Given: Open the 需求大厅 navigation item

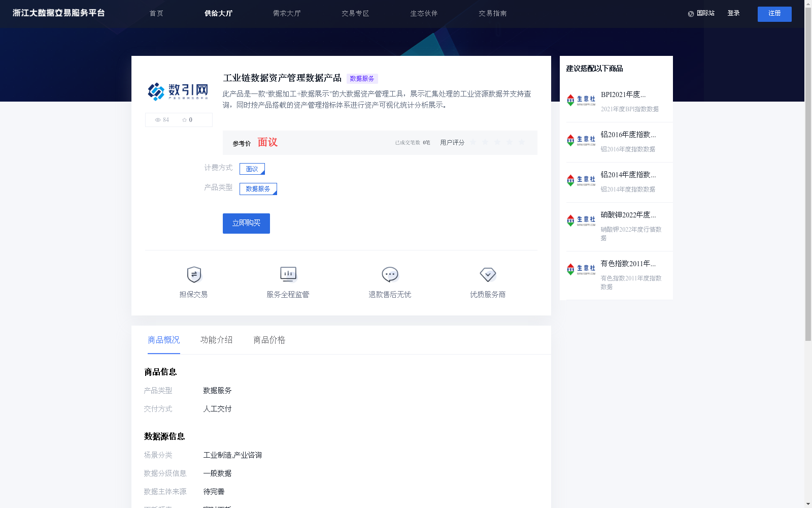Looking at the screenshot, I should tap(287, 13).
